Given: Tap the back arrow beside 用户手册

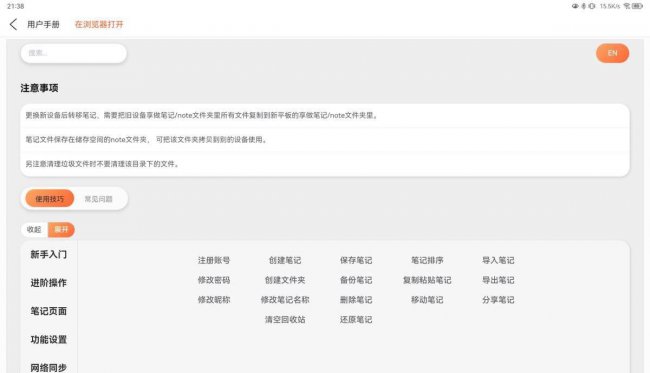Looking at the screenshot, I should (x=13, y=24).
